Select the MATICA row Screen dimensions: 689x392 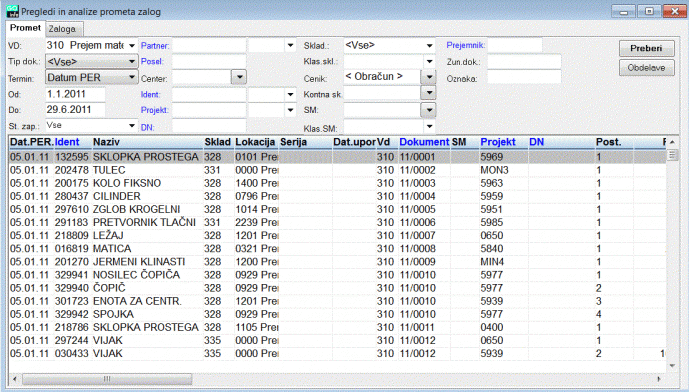[337, 249]
